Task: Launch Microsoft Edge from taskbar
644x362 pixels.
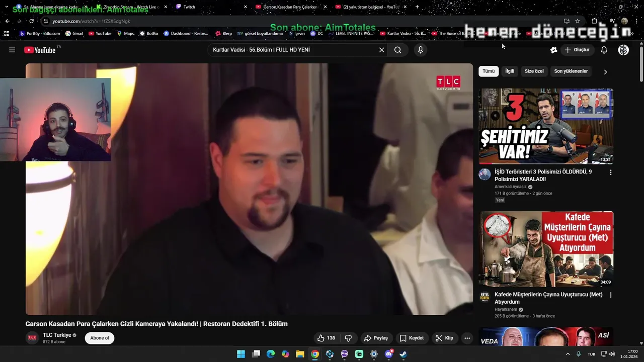Action: coord(271,354)
